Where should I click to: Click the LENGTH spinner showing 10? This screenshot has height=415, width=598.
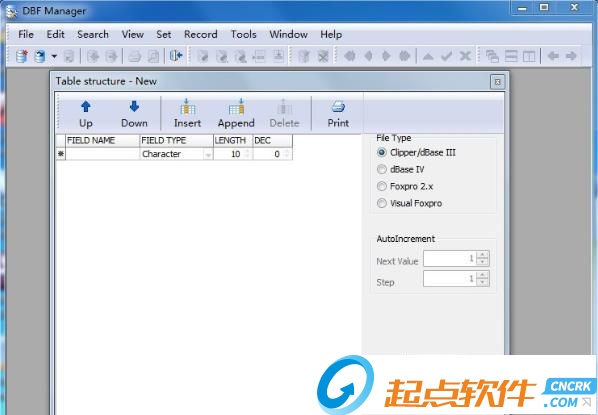247,154
